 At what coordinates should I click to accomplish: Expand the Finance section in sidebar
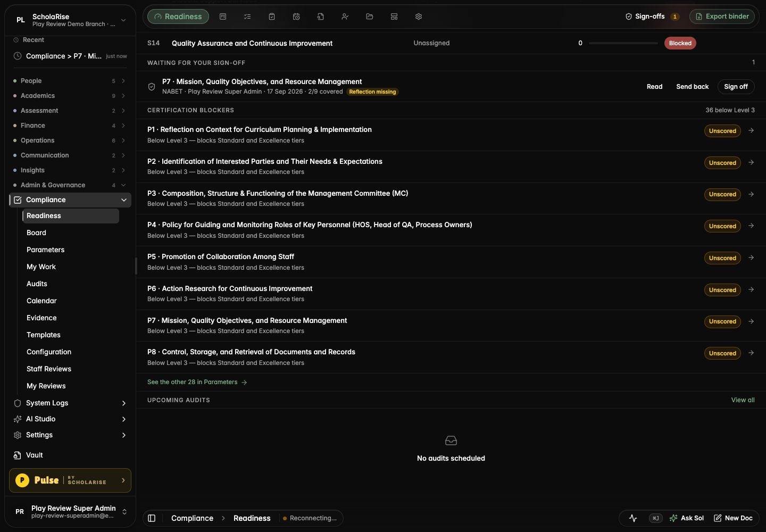click(70, 126)
